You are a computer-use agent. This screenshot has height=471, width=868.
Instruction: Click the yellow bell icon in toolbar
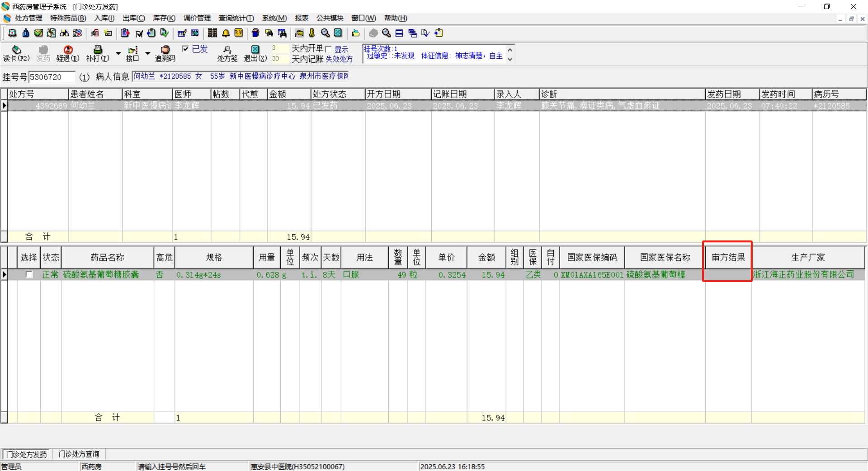pyautogui.click(x=226, y=33)
